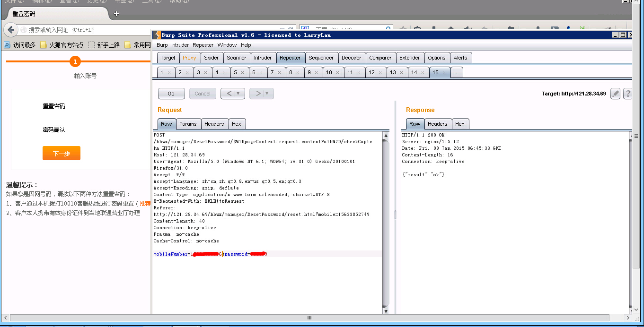Viewport: 644px width, 327px height.
Task: Click the 'HTTP/1.1 200 OK' response line
Action: click(423, 135)
